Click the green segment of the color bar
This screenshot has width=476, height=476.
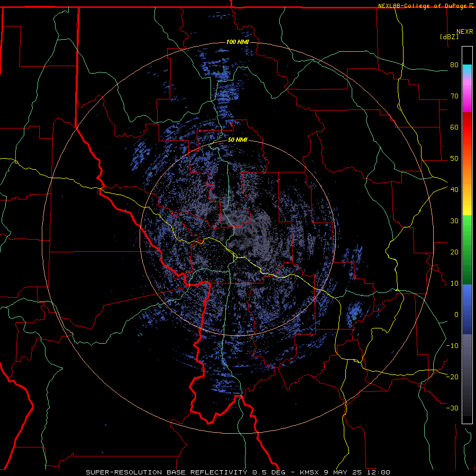(x=467, y=250)
